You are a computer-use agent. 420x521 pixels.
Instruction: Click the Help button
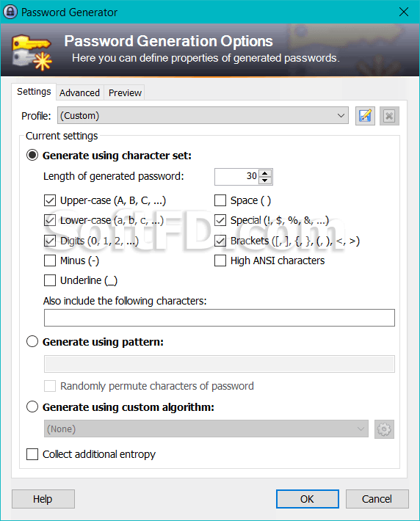tap(43, 499)
